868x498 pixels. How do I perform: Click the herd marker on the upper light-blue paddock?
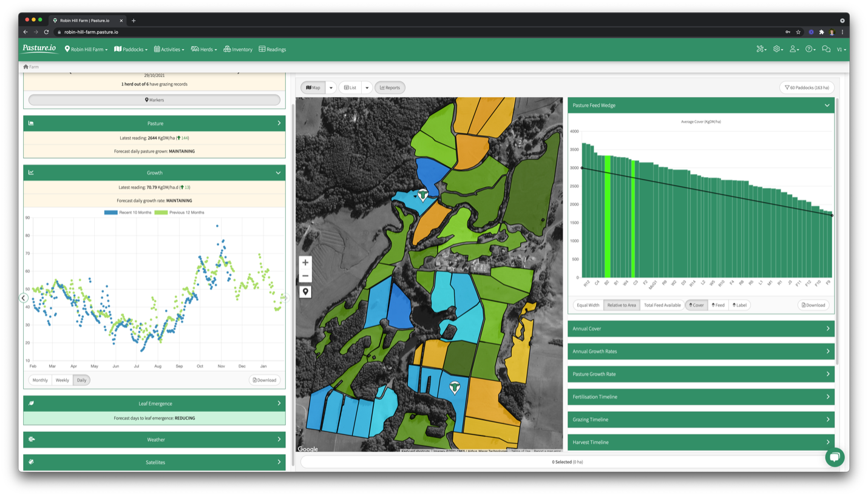coord(423,194)
